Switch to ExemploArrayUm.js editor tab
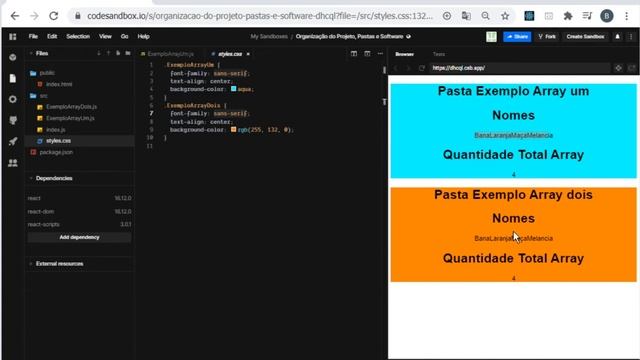This screenshot has width=640, height=360. pyautogui.click(x=167, y=54)
